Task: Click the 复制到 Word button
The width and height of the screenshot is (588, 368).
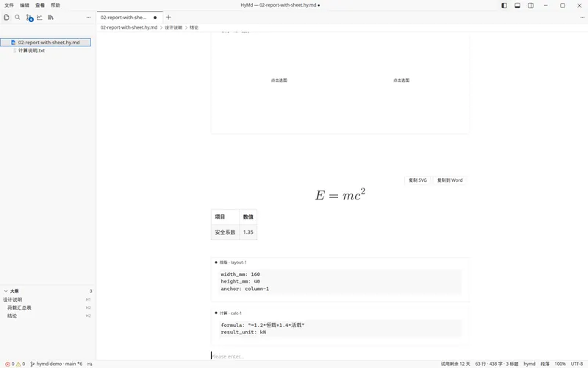Action: 450,180
